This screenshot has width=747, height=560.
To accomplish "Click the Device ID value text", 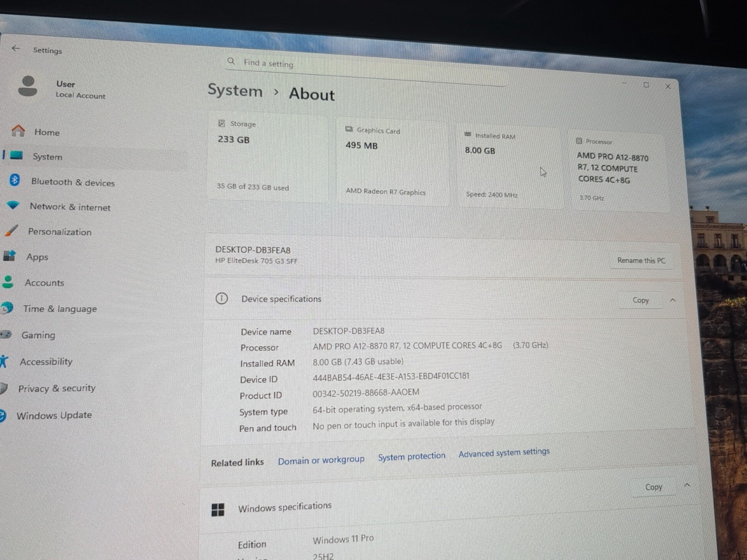I will [391, 376].
